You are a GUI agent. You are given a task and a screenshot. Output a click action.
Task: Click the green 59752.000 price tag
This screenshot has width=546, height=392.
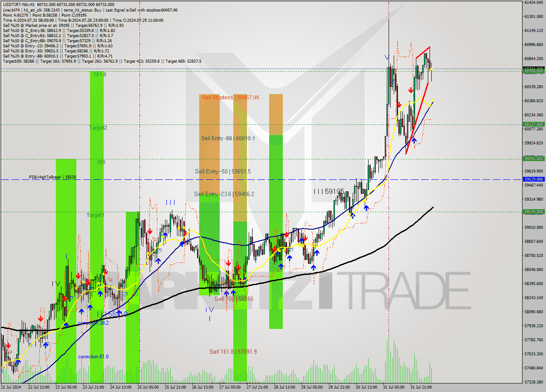(x=534, y=159)
